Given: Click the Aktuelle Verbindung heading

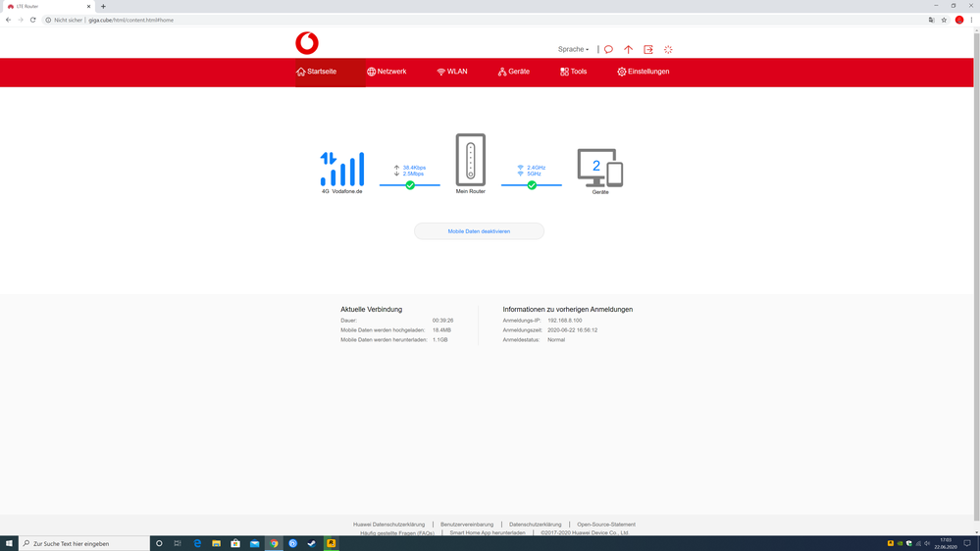Looking at the screenshot, I should click(371, 309).
